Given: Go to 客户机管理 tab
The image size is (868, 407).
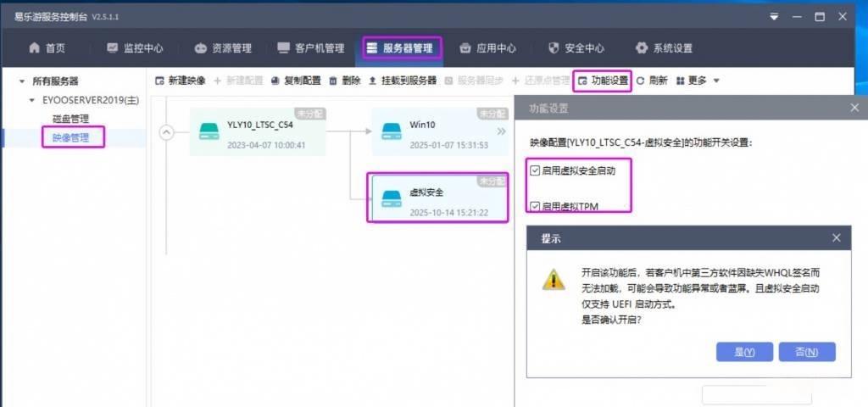Looking at the screenshot, I should tap(310, 48).
